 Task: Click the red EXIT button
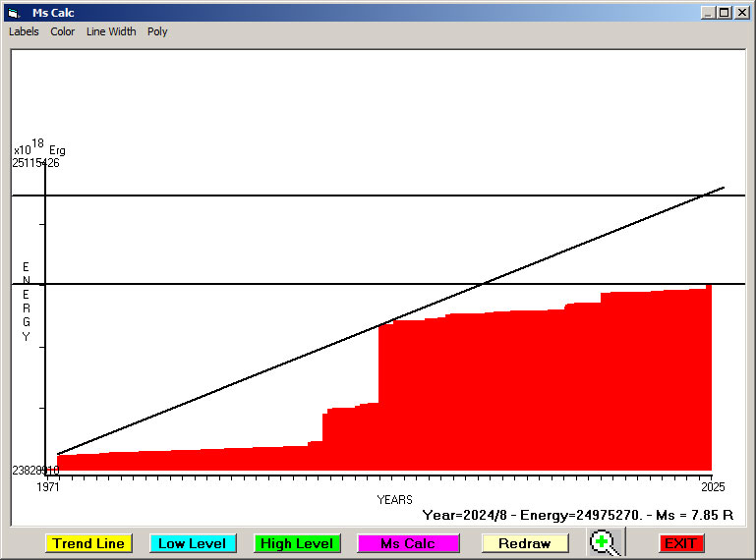click(680, 543)
